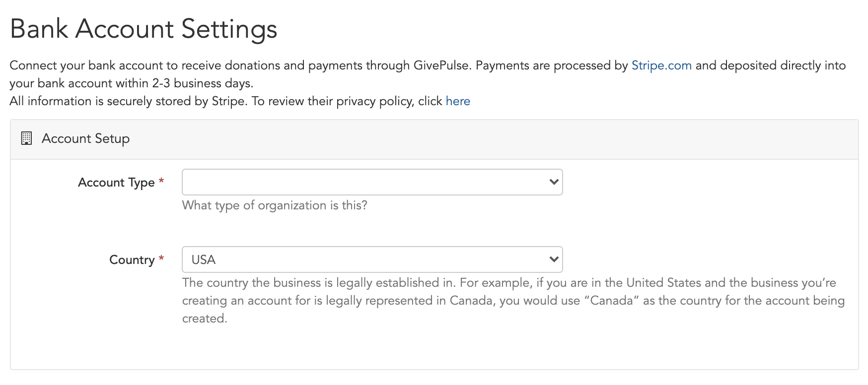Viewport: 868px width, 385px height.
Task: Click the red asterisk beside Country
Action: (161, 258)
